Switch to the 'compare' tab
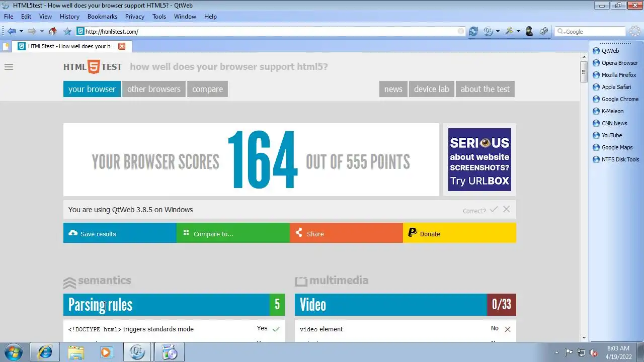Viewport: 644px width, 362px height. (x=207, y=89)
